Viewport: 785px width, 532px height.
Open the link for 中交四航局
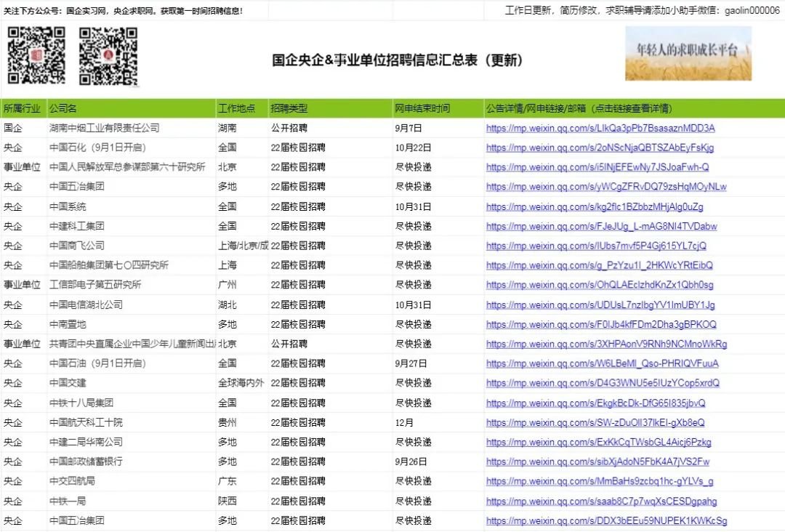[600, 481]
